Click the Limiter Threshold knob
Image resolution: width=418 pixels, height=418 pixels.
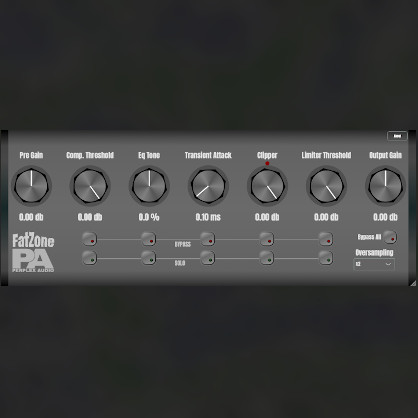tap(326, 186)
